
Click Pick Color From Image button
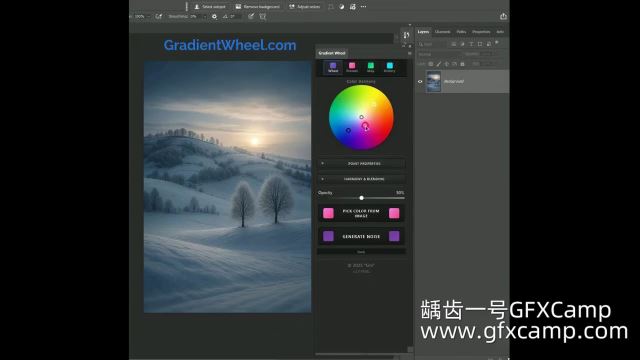[361, 213]
